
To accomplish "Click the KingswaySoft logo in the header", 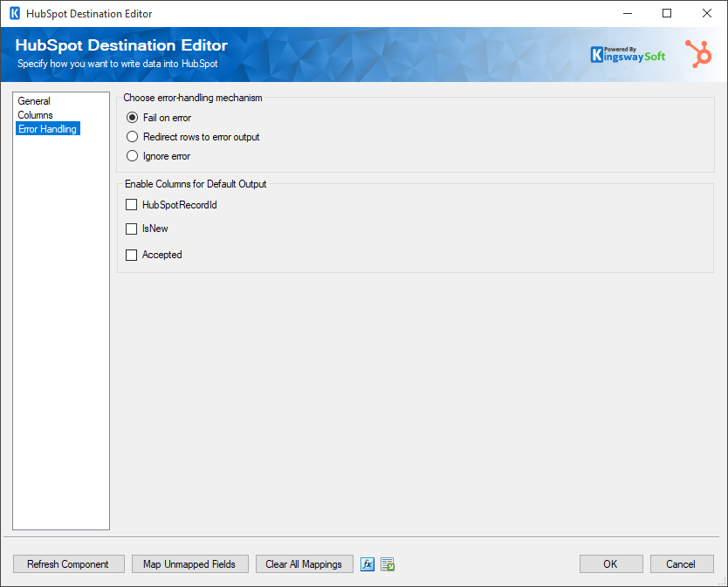I will point(630,53).
